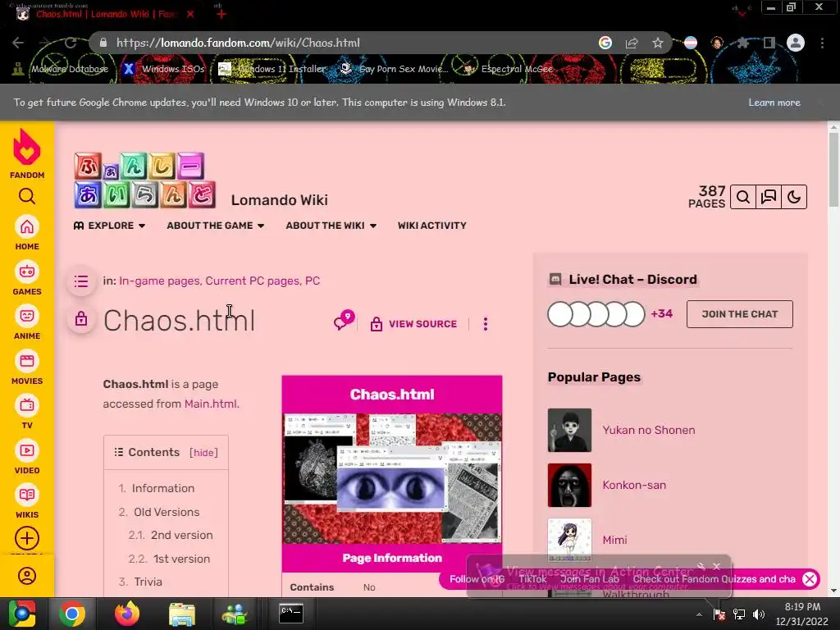The width and height of the screenshot is (840, 630).
Task: Open a new browser tab
Action: tap(221, 14)
